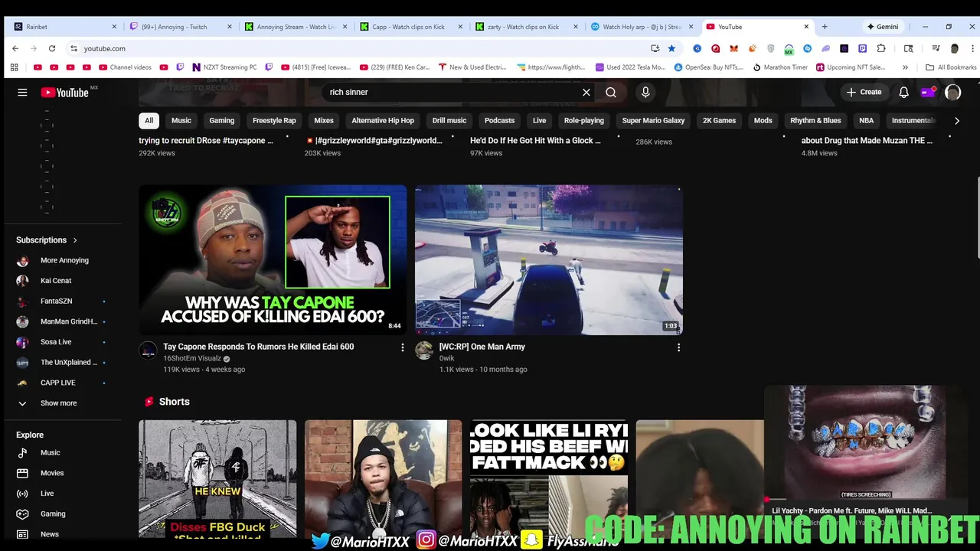Select the All filter chip
The image size is (980, 551).
tap(149, 120)
